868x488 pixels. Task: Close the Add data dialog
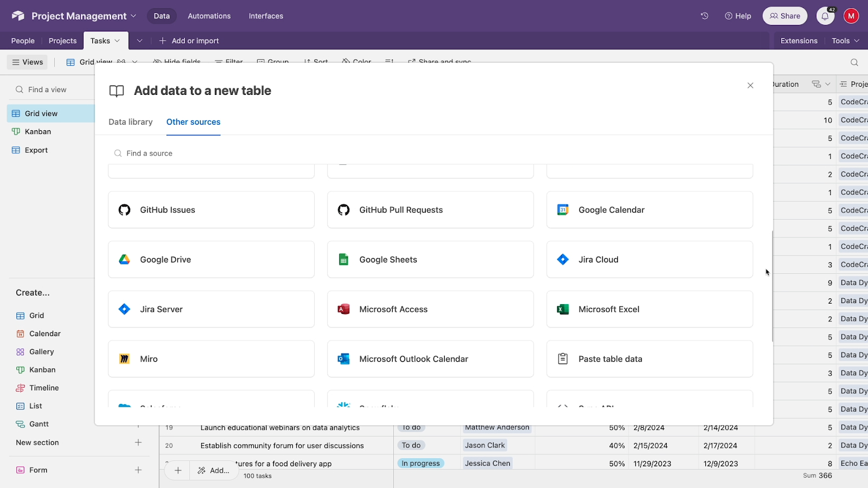pyautogui.click(x=750, y=86)
